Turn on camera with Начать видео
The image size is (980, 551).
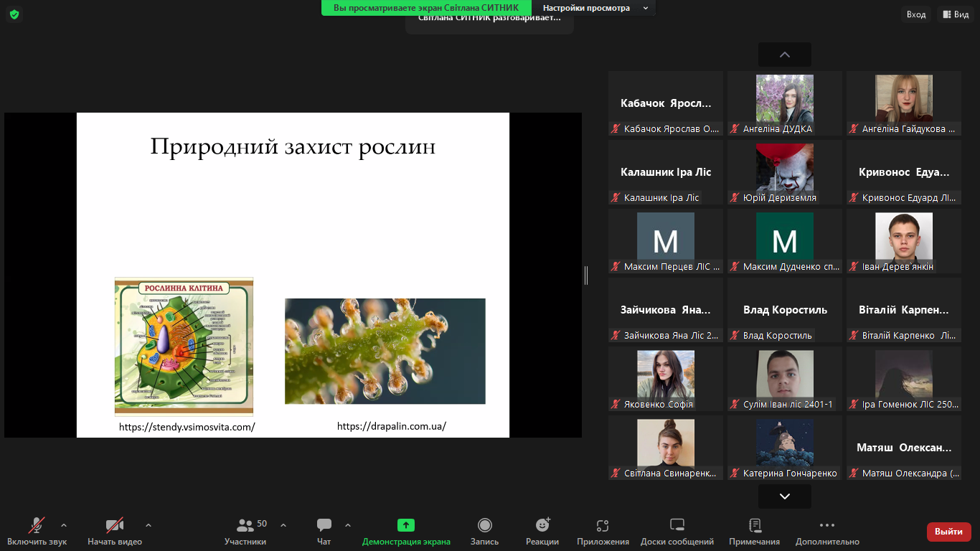[x=115, y=526]
